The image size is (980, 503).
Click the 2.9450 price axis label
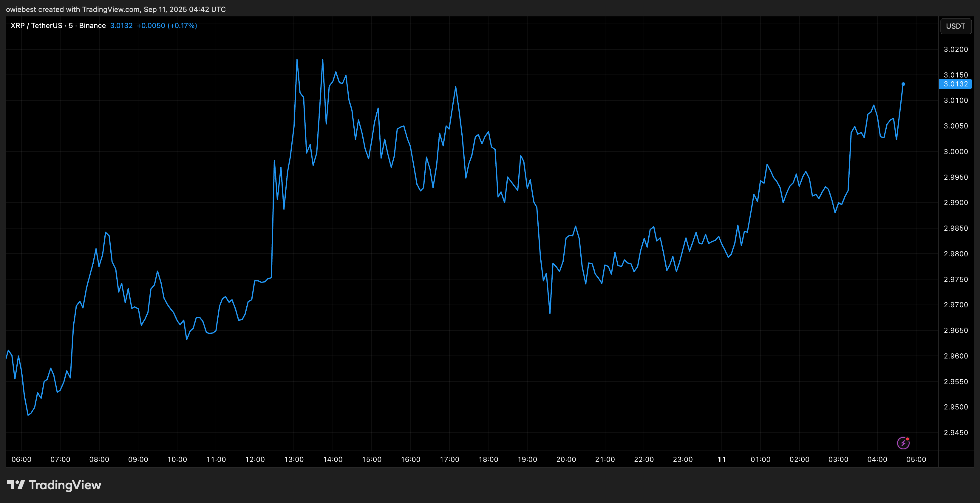(x=956, y=432)
